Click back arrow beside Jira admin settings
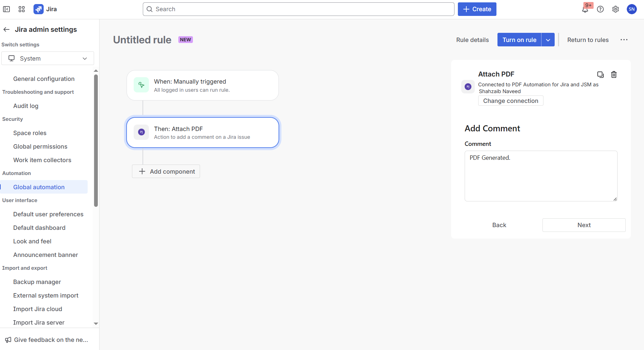This screenshot has height=350, width=644. pos(6,29)
